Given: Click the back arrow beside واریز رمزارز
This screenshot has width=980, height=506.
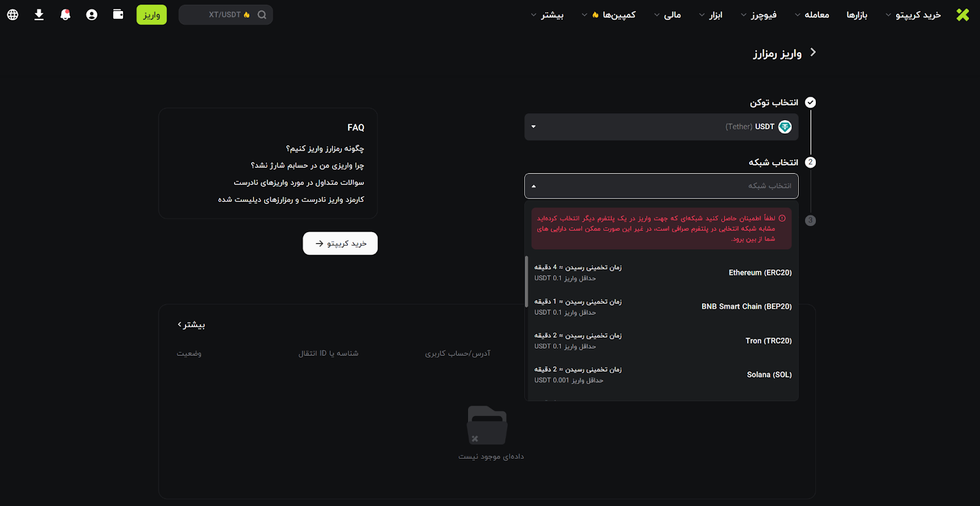Looking at the screenshot, I should [813, 53].
